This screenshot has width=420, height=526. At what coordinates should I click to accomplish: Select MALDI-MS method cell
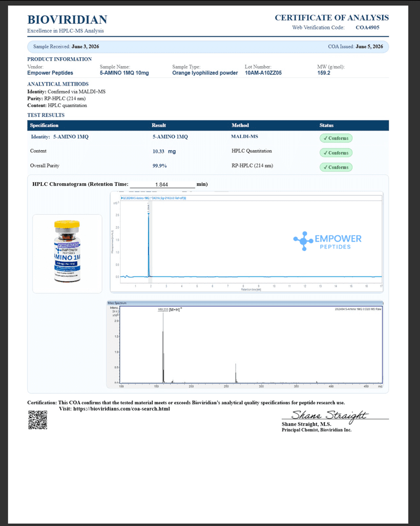click(245, 136)
